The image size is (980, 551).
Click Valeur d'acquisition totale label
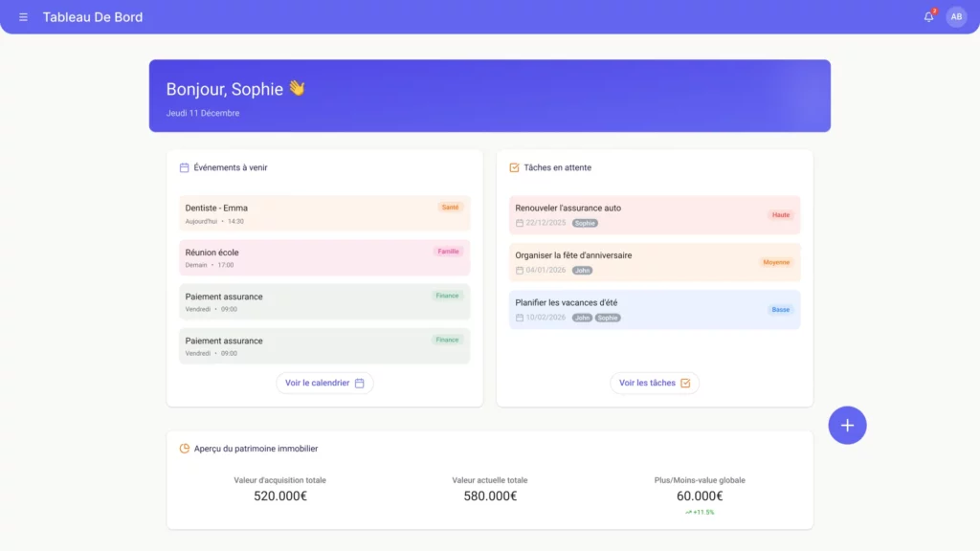pos(280,480)
